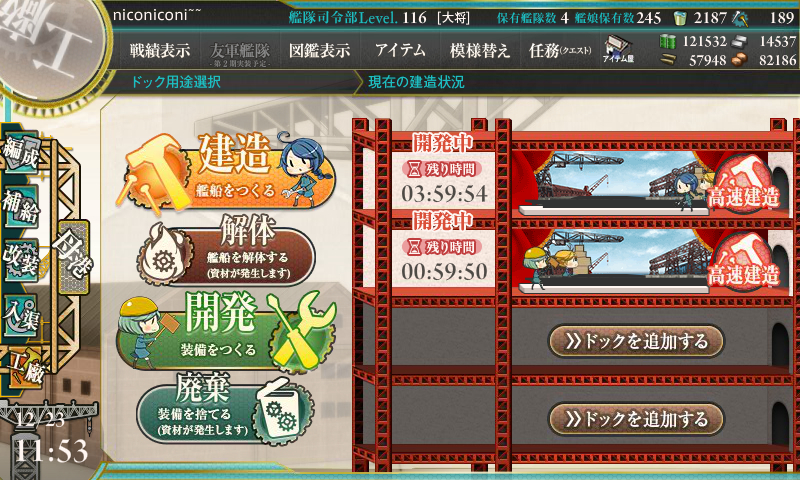Image resolution: width=800 pixels, height=480 pixels.
Task: Open 解体 ship dismantling
Action: pyautogui.click(x=227, y=251)
